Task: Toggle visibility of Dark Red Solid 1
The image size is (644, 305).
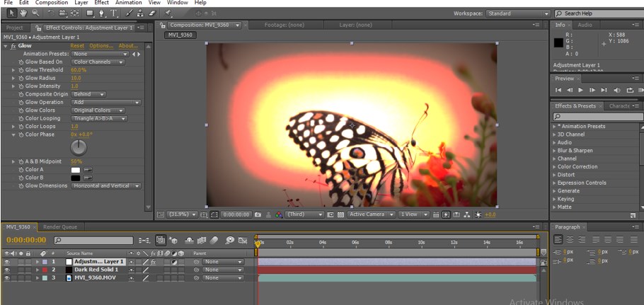Action: coord(7,270)
